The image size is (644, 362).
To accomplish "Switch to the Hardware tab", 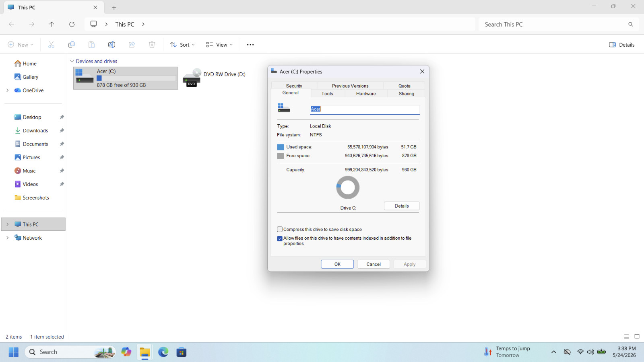I will click(366, 94).
